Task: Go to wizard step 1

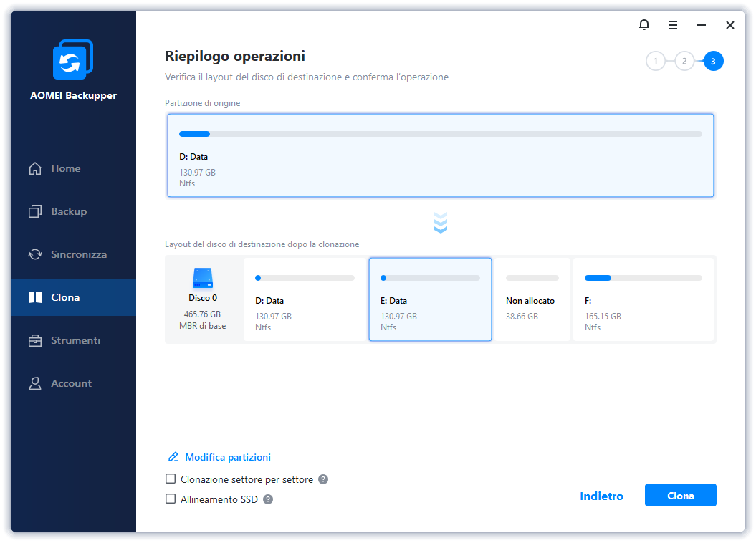Action: point(655,61)
